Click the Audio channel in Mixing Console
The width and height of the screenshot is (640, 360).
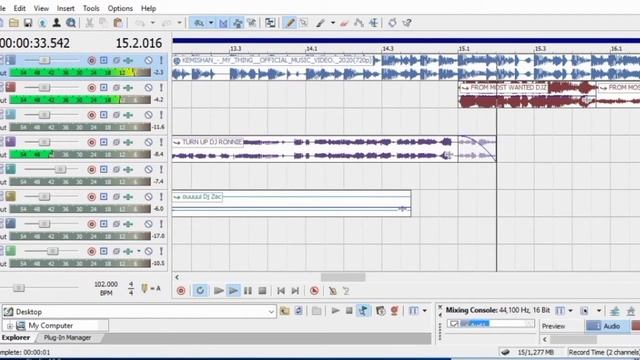pyautogui.click(x=607, y=326)
